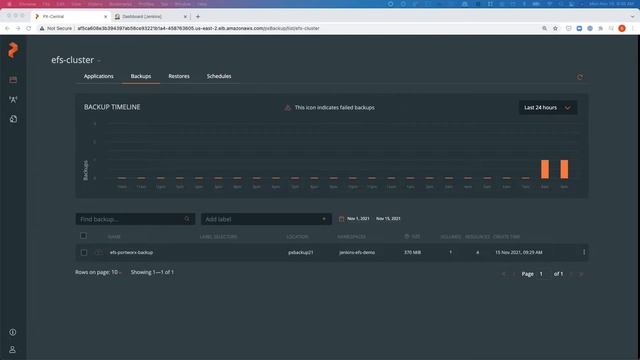
Task: Click the browser forward arrow
Action: (x=18, y=28)
